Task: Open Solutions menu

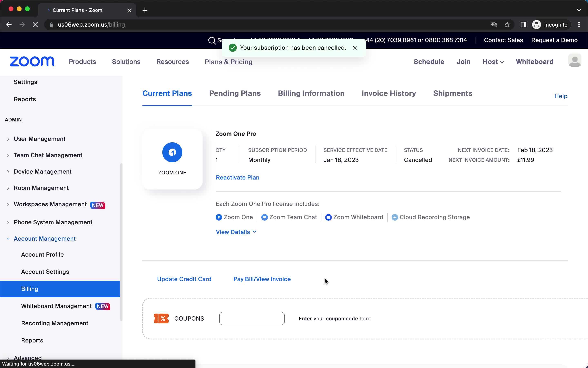Action: (126, 62)
